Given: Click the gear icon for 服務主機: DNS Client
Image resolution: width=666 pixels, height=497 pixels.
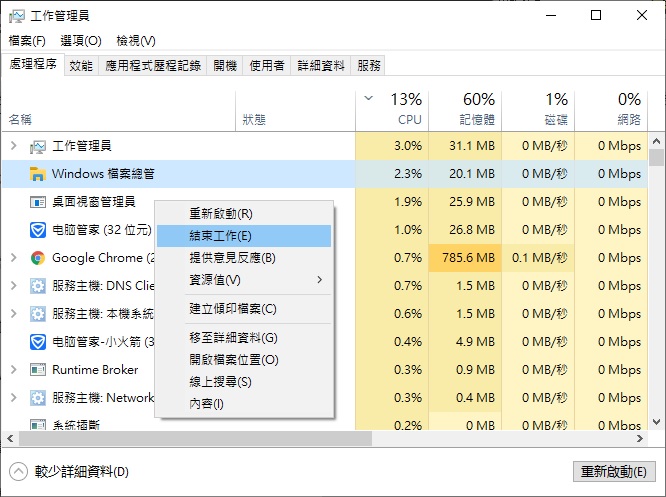Looking at the screenshot, I should (38, 286).
